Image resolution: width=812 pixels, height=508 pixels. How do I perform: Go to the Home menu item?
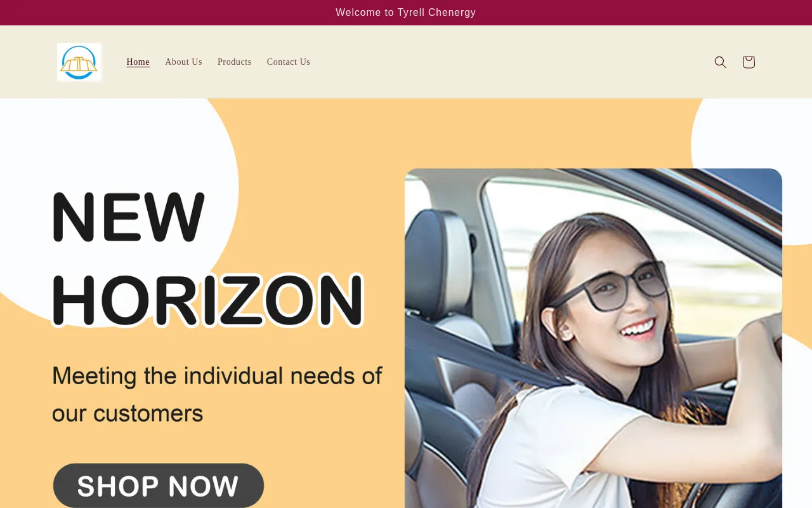[138, 62]
